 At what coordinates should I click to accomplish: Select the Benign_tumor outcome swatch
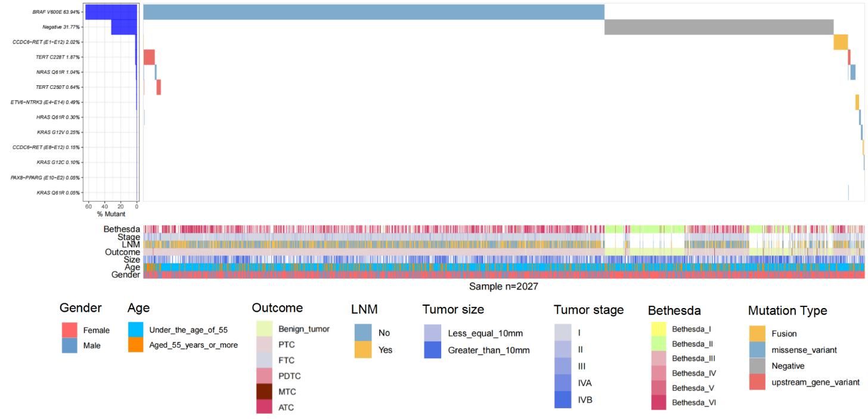(265, 329)
